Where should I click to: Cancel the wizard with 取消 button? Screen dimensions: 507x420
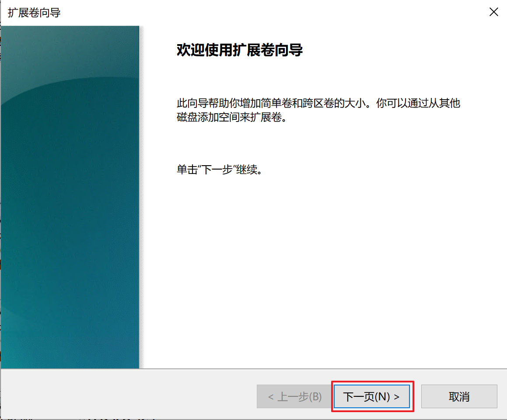tap(459, 396)
